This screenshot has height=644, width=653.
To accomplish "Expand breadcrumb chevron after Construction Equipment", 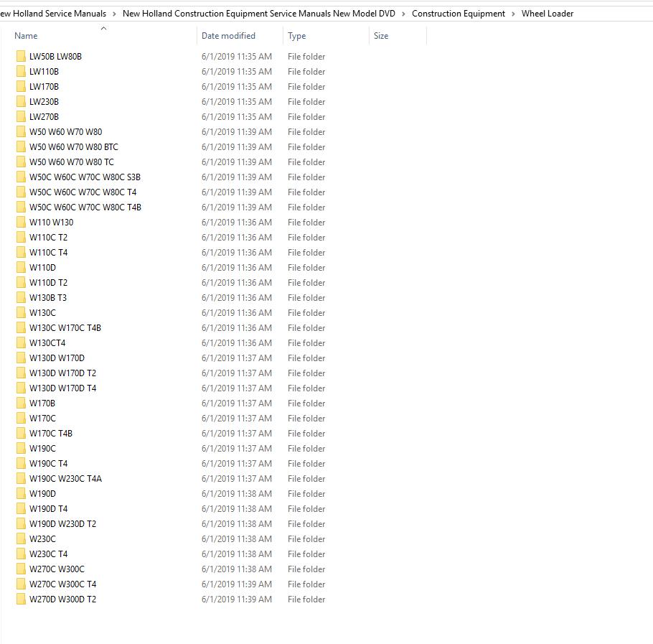I will pyautogui.click(x=513, y=14).
